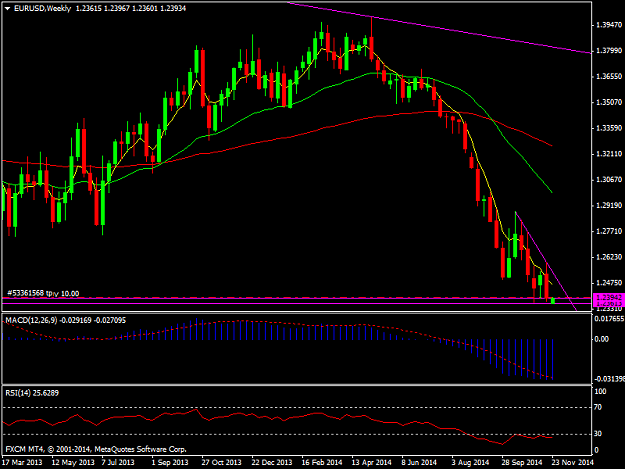Screen dimensions: 625x469
Task: Open the chart menu triangle beside EURUSD,Weekly
Action: tap(7, 8)
